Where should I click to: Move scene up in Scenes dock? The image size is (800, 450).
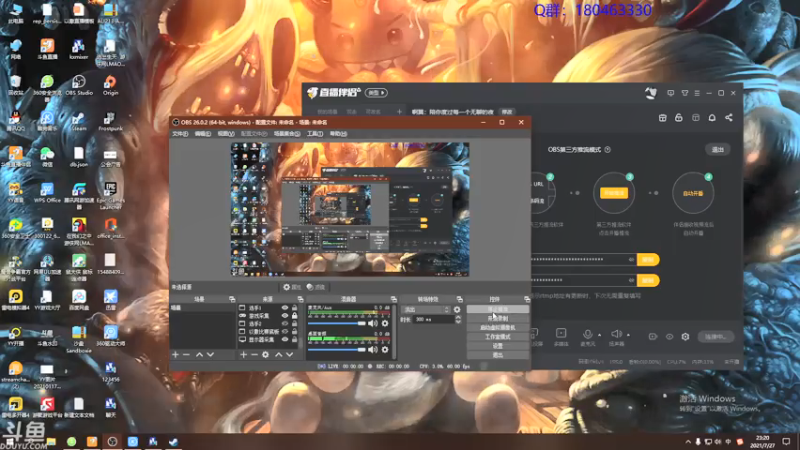tap(199, 355)
